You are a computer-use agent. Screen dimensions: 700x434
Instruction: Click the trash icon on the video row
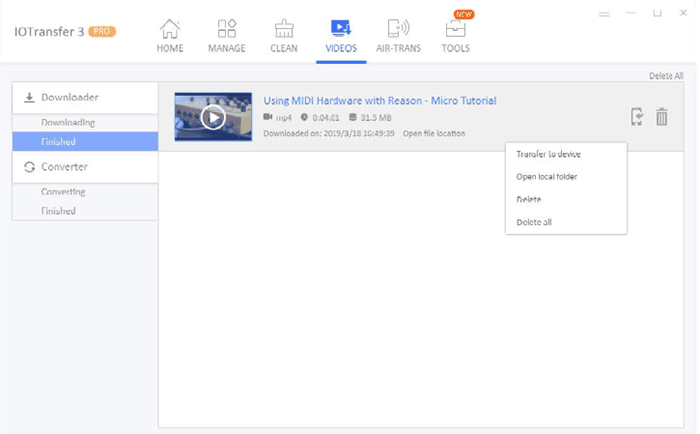click(662, 117)
